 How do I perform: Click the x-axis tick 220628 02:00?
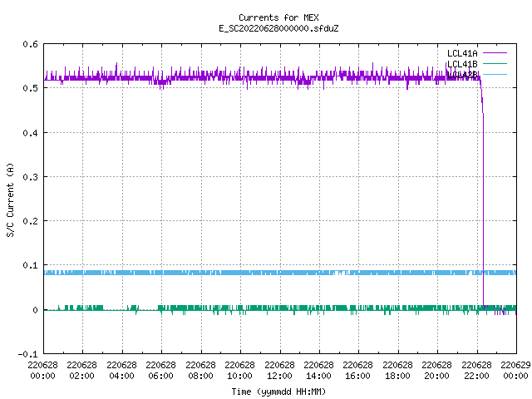(81, 371)
